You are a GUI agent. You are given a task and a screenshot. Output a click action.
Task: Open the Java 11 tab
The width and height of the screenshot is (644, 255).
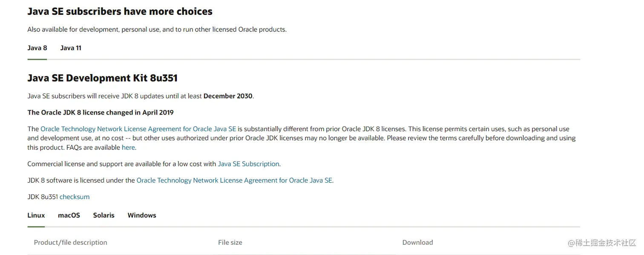tap(71, 48)
